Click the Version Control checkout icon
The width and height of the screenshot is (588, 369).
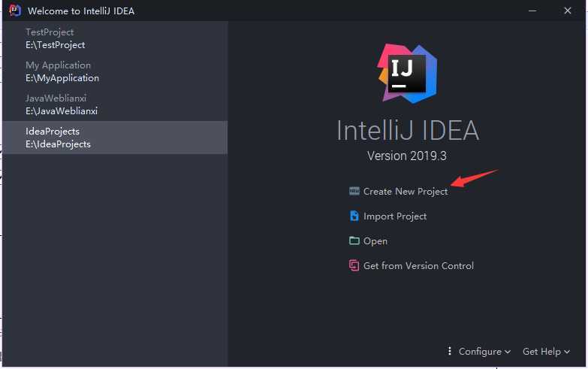point(354,265)
